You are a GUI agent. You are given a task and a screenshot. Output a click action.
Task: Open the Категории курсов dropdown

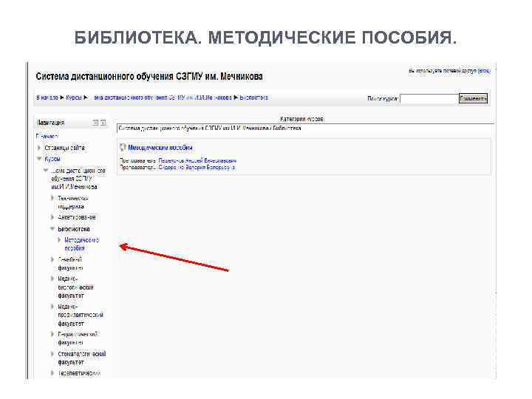305,129
